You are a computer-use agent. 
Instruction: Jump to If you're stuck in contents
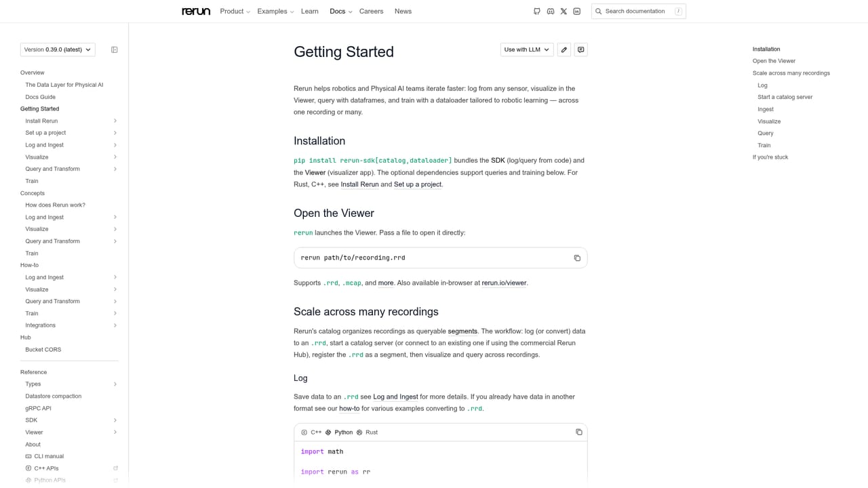point(770,157)
